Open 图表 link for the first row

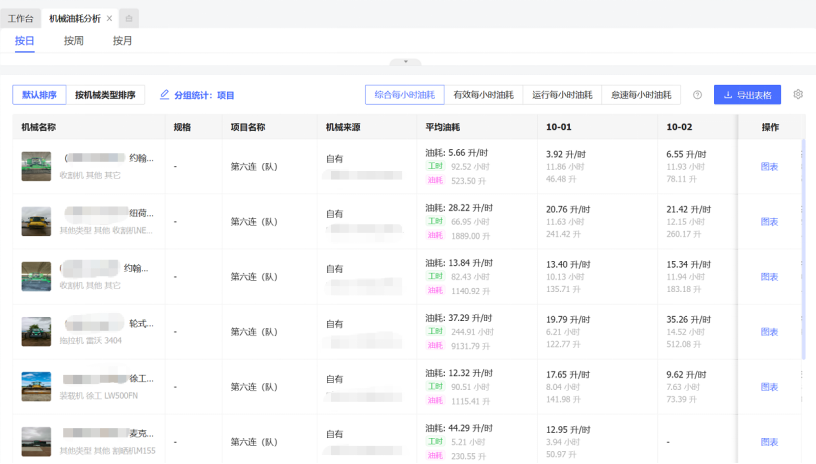(769, 166)
